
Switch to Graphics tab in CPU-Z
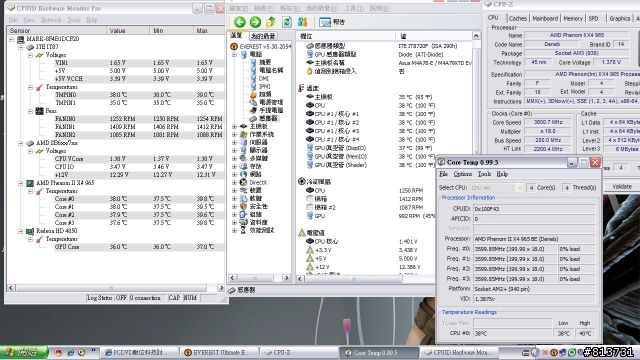coord(620,18)
